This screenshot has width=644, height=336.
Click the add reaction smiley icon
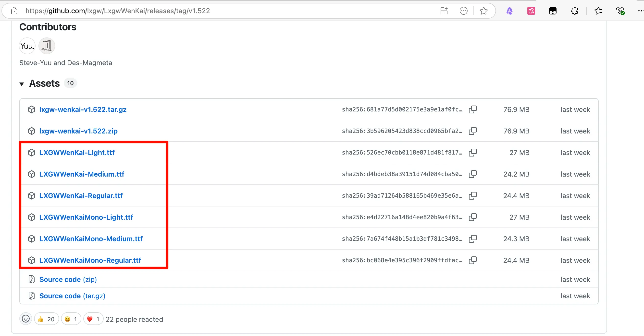(x=26, y=319)
